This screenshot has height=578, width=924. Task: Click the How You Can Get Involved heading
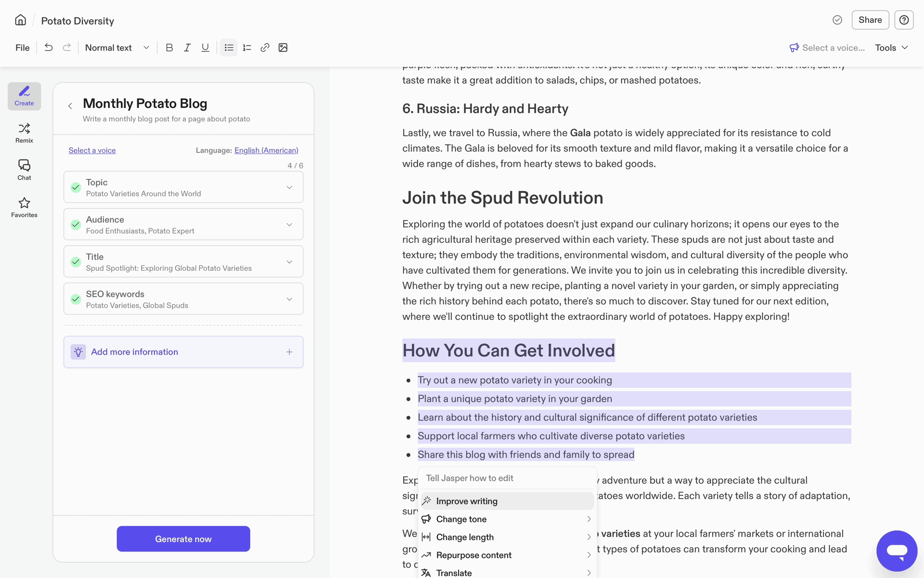tap(509, 350)
